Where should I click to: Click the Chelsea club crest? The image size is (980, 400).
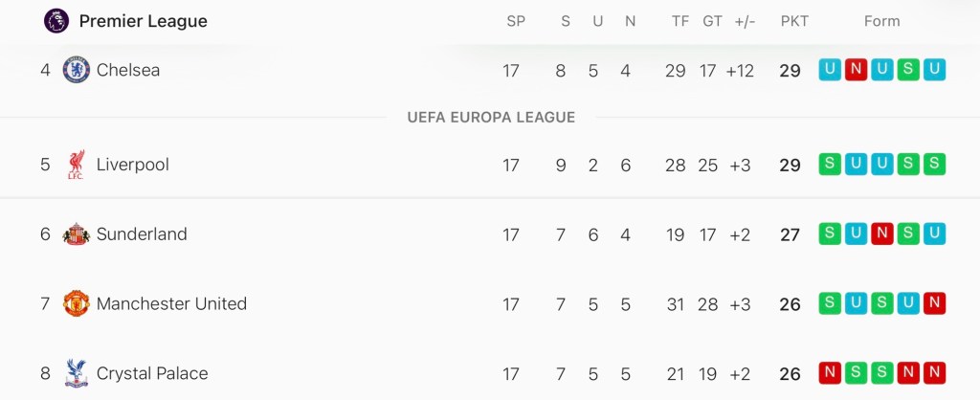[x=77, y=70]
